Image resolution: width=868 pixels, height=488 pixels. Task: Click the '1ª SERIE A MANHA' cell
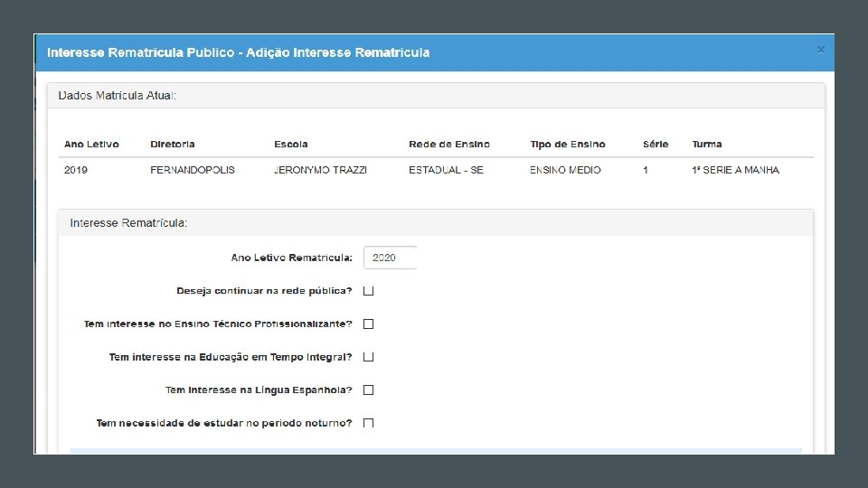point(735,171)
